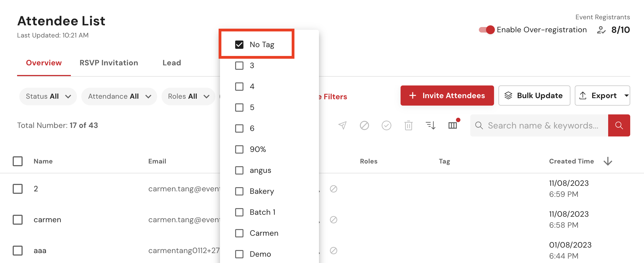Image resolution: width=644 pixels, height=263 pixels.
Task: Click the 8/10 registrants count
Action: click(x=621, y=30)
